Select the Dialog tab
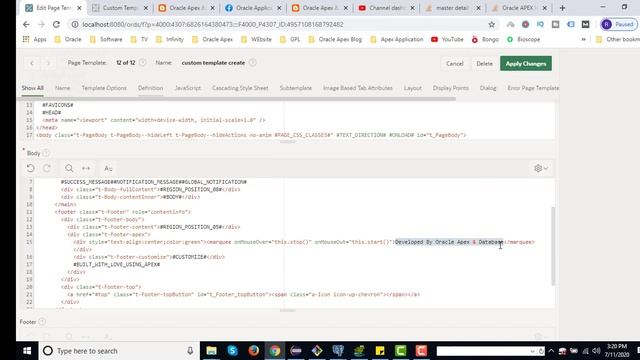Image resolution: width=640 pixels, height=360 pixels. coord(488,88)
